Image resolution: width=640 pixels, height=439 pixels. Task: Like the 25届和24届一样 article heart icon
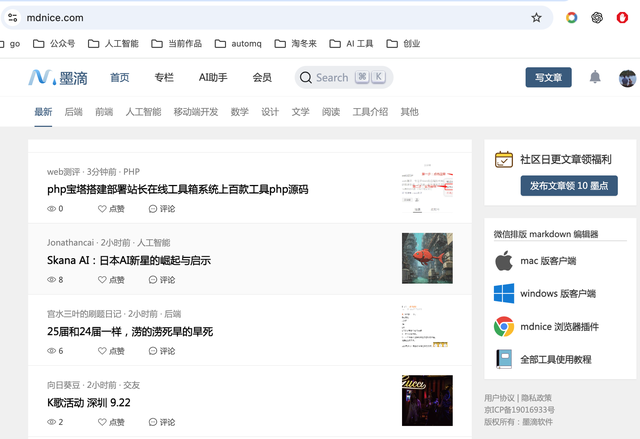coord(102,350)
